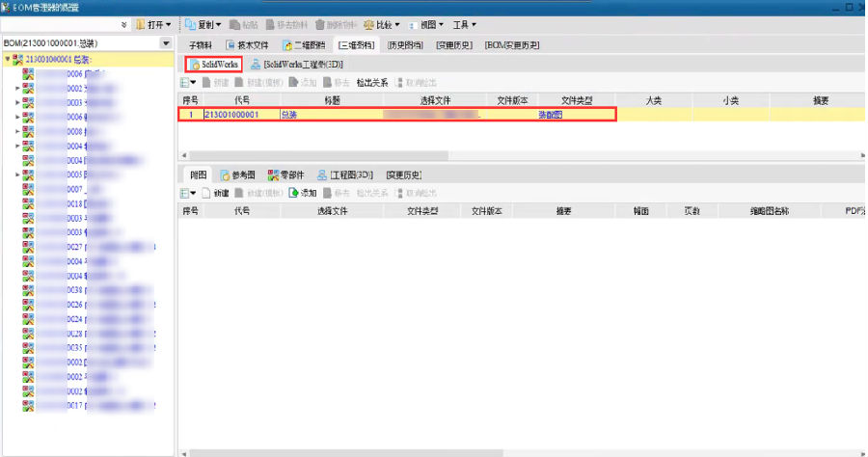Collapse the 213001000001 总装 root tree node
868x457 pixels.
(7, 59)
